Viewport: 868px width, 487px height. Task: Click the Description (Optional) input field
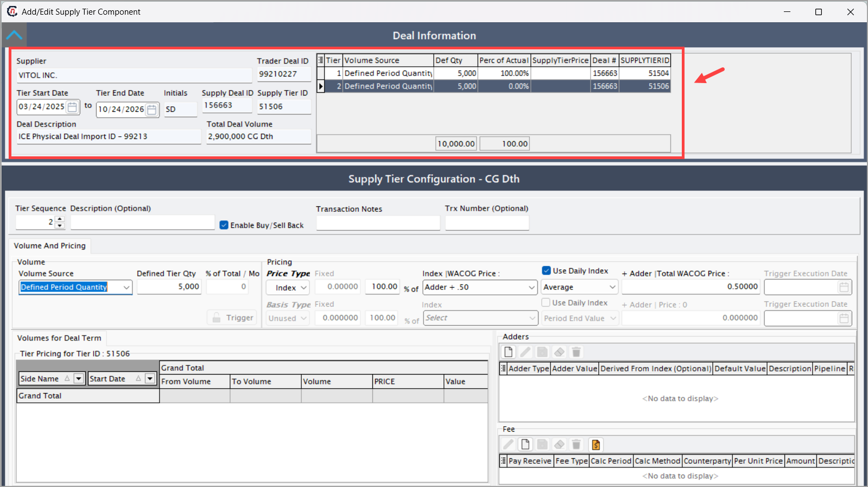(x=143, y=223)
